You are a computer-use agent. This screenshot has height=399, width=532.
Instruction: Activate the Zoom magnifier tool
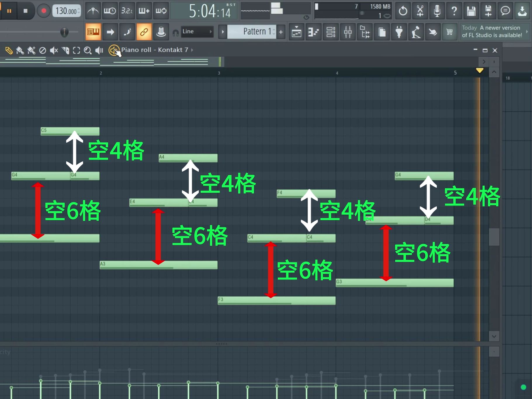pos(88,50)
